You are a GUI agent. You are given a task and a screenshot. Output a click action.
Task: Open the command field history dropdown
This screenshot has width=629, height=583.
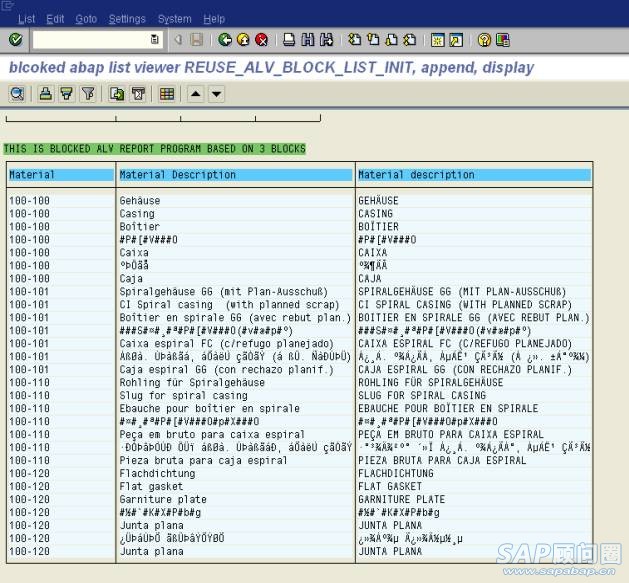154,40
